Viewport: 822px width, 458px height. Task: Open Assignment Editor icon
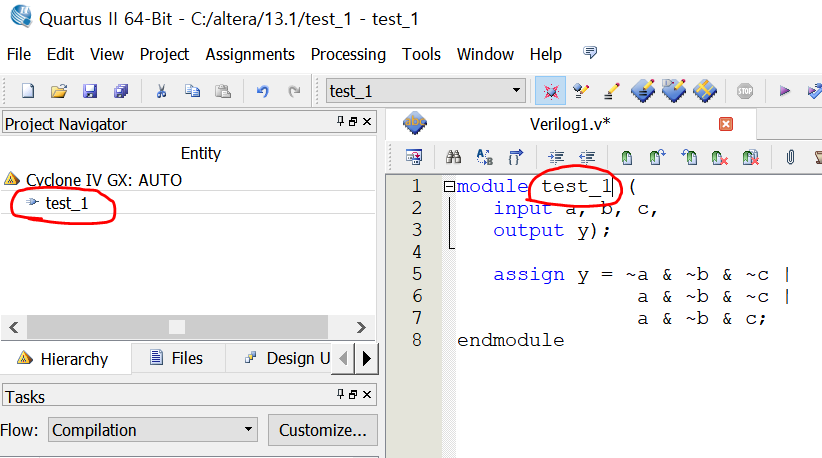click(x=580, y=91)
